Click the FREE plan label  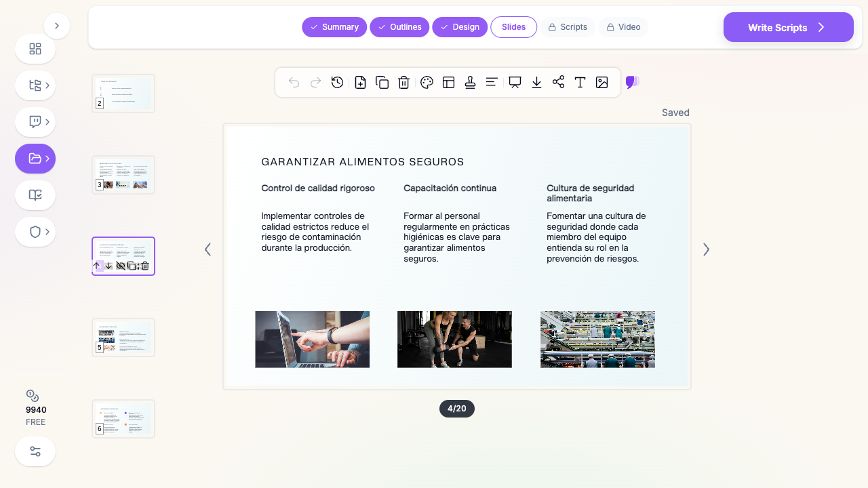(36, 422)
